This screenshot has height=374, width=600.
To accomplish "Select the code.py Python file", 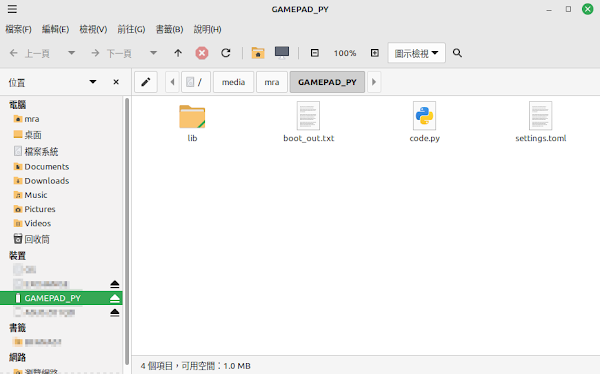I will [424, 122].
